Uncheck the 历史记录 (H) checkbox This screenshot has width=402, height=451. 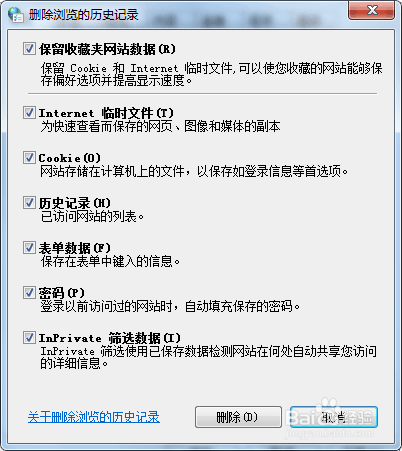[29, 202]
